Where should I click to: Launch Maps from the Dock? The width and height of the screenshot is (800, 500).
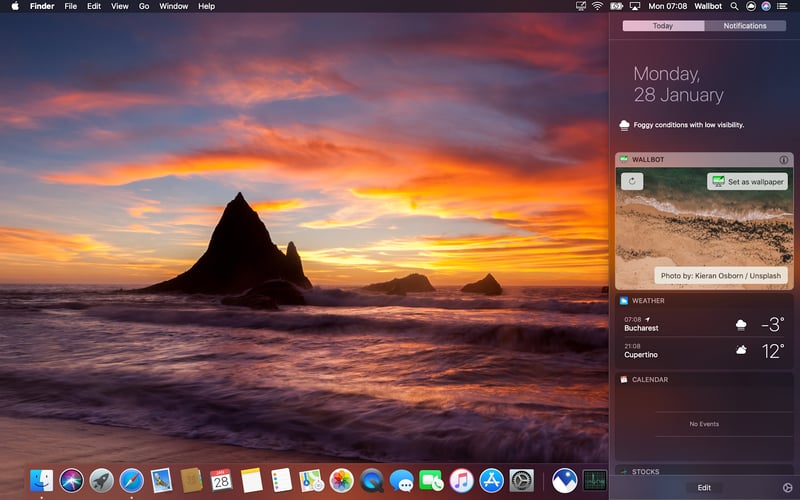click(x=311, y=481)
